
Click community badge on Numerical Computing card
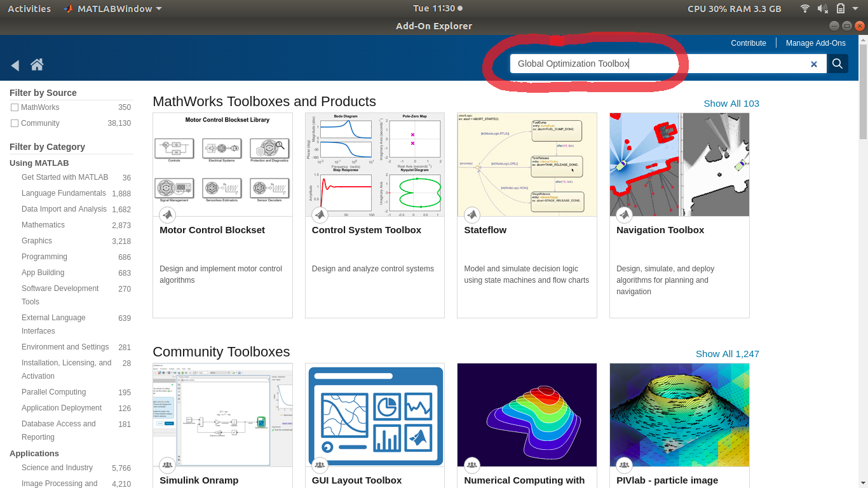coord(471,465)
